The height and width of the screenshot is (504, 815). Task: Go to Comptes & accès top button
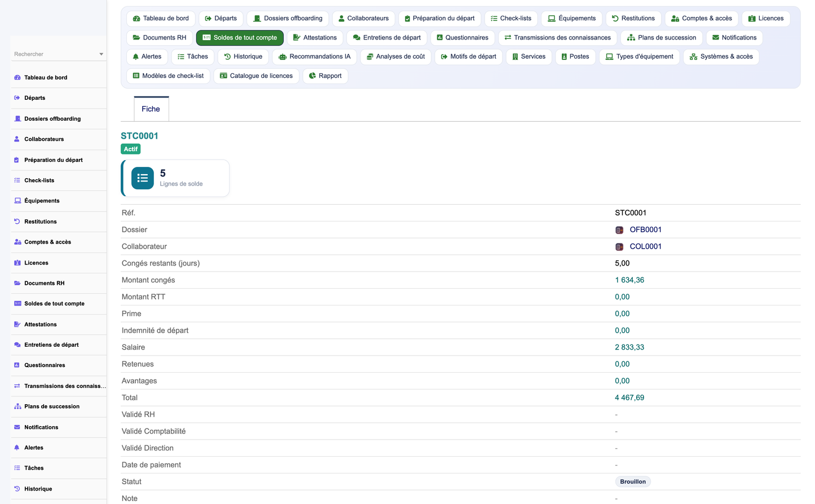pos(702,19)
